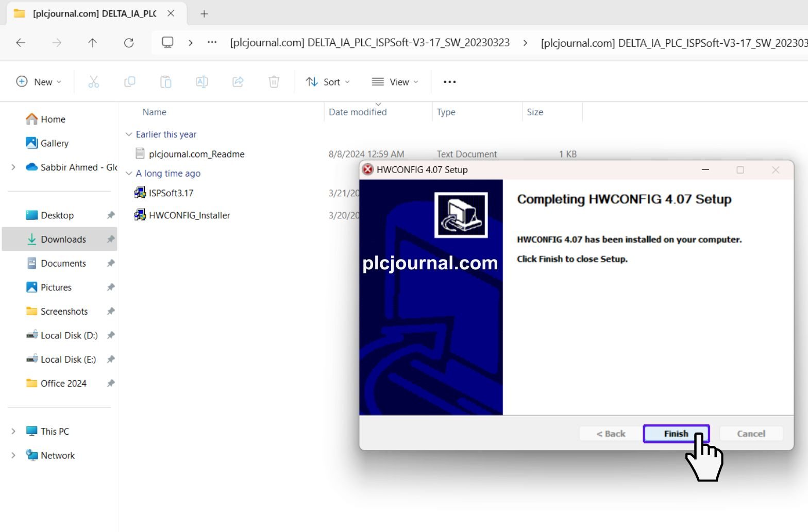The image size is (808, 532).
Task: Expand the Sabbir Ahmed OneDrive node
Action: [x=13, y=167]
